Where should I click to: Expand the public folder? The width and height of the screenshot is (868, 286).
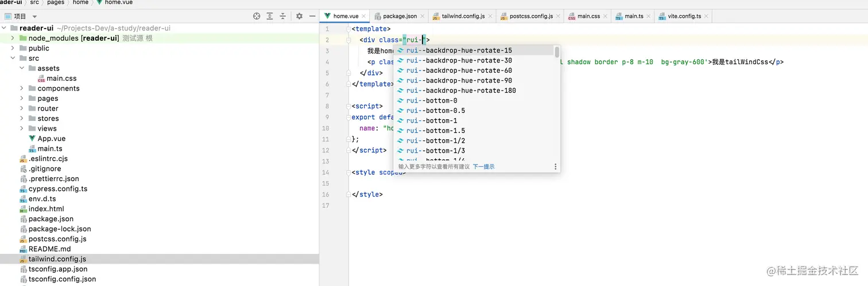(x=13, y=48)
